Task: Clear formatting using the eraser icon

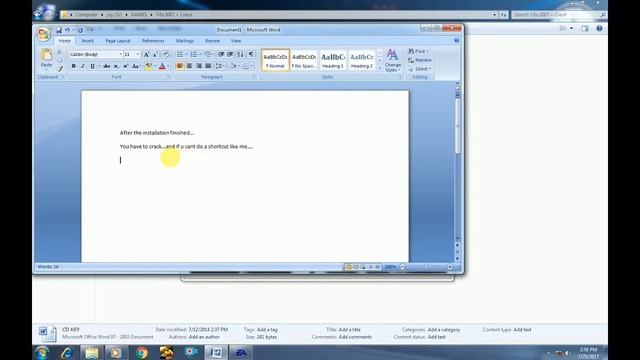Action: click(166, 54)
